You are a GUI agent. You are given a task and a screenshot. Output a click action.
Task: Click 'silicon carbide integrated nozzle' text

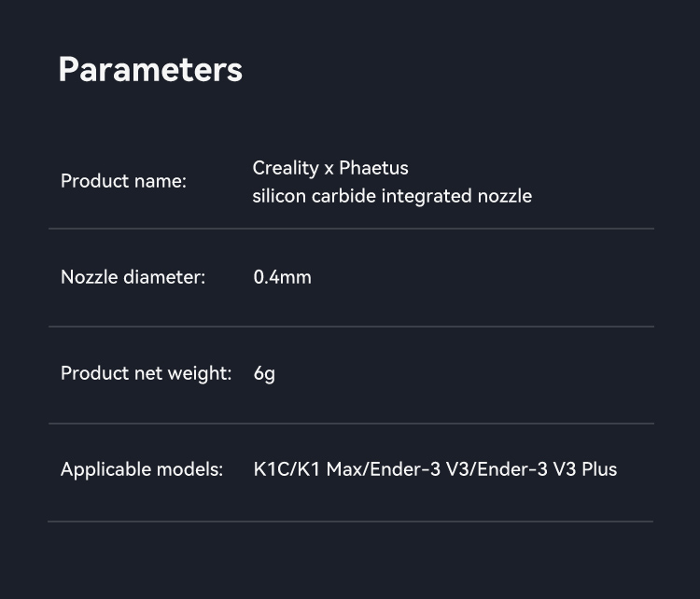pyautogui.click(x=392, y=196)
